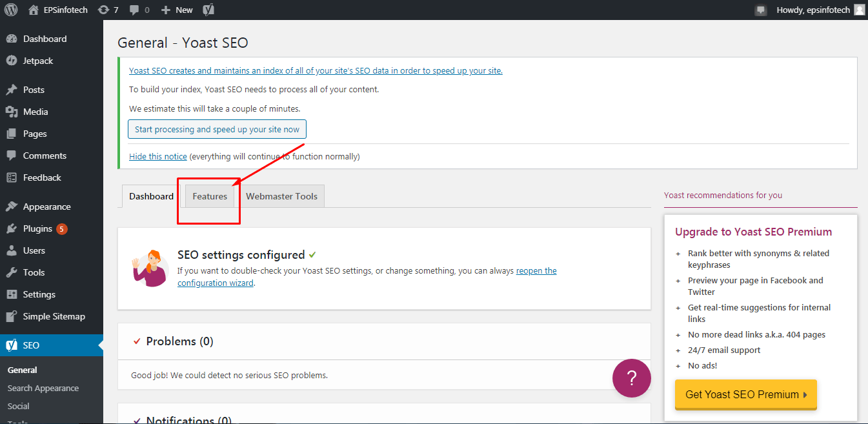
Task: Open the Plugins menu with 5 updates
Action: click(52, 228)
